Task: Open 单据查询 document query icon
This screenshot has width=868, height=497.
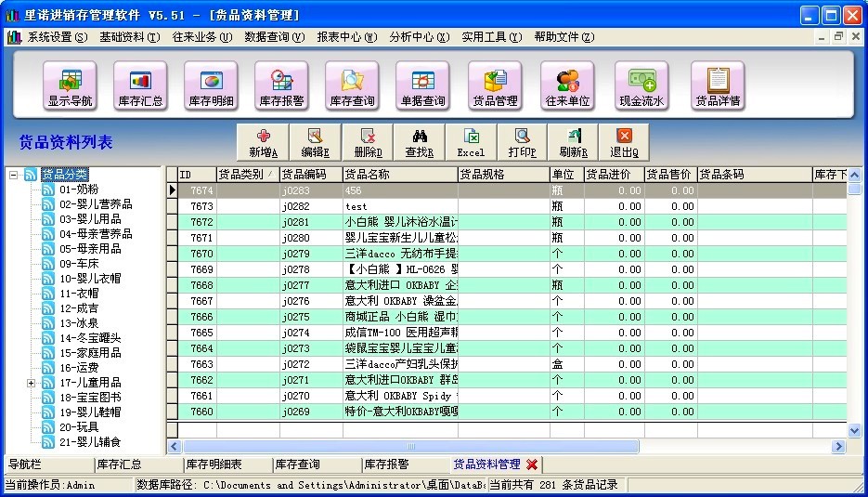Action: (x=422, y=86)
